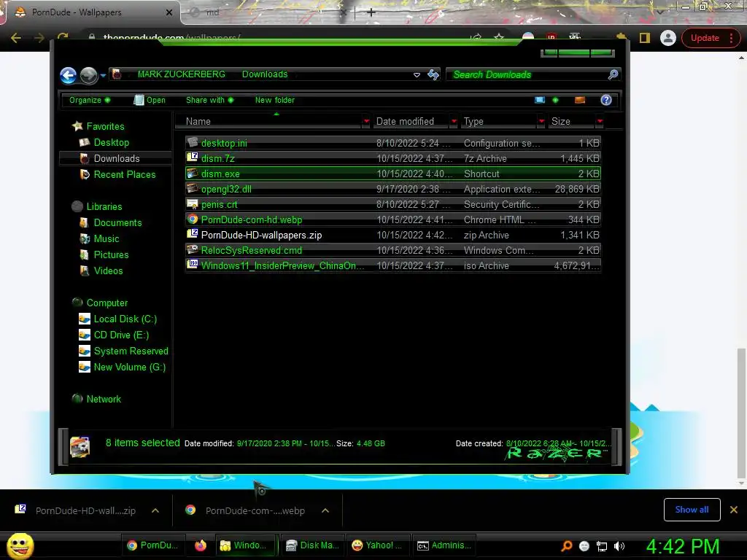
Task: Open CD Drive (E:)
Action: click(x=114, y=335)
